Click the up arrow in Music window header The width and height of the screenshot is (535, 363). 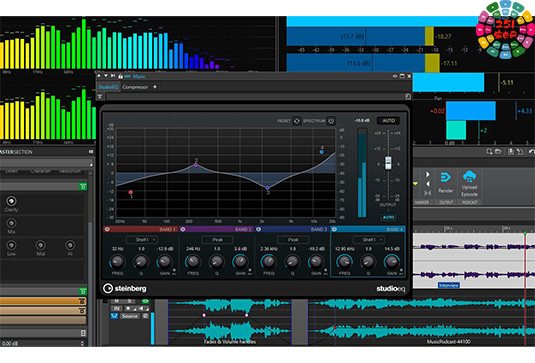click(99, 76)
